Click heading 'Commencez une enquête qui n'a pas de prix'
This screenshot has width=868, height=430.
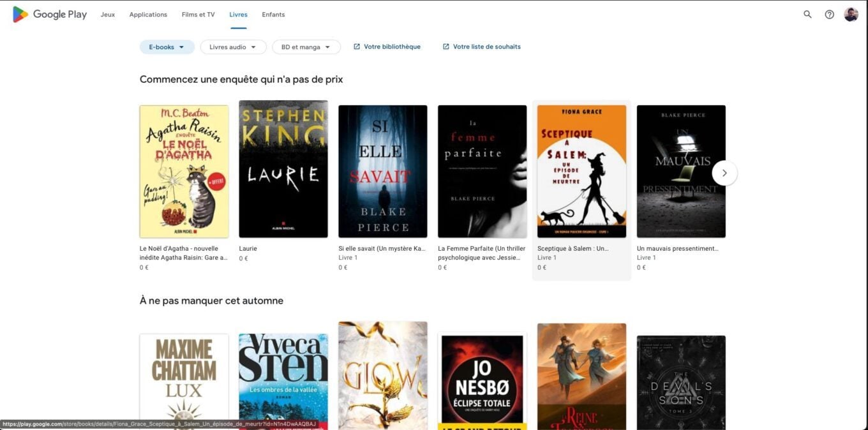click(241, 80)
